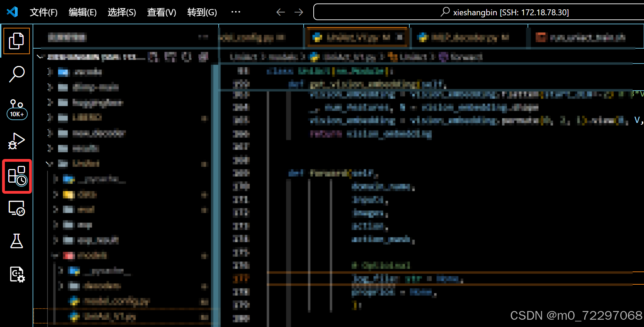644x327 pixels.
Task: Click the orange highlighted line number gutter
Action: tap(241, 279)
